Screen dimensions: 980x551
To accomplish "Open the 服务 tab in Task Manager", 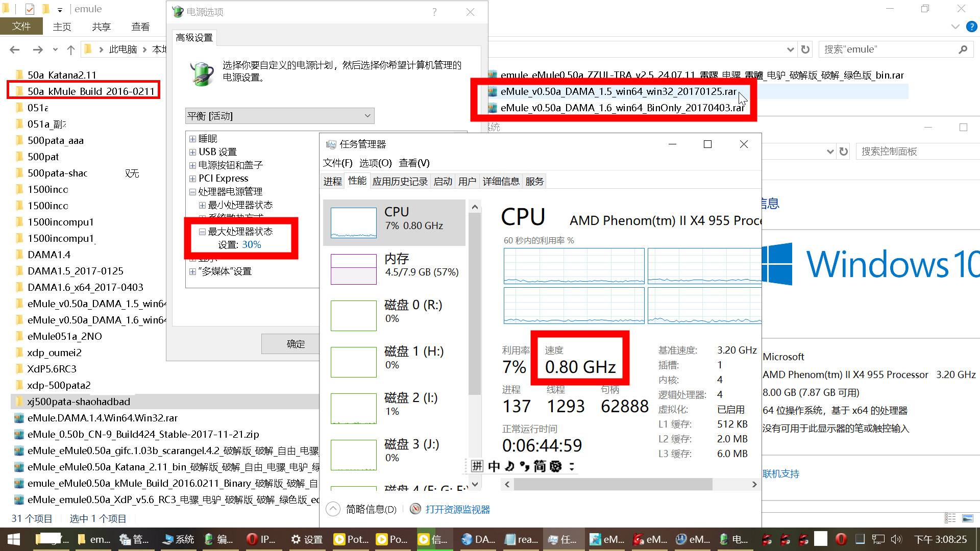I will point(534,181).
